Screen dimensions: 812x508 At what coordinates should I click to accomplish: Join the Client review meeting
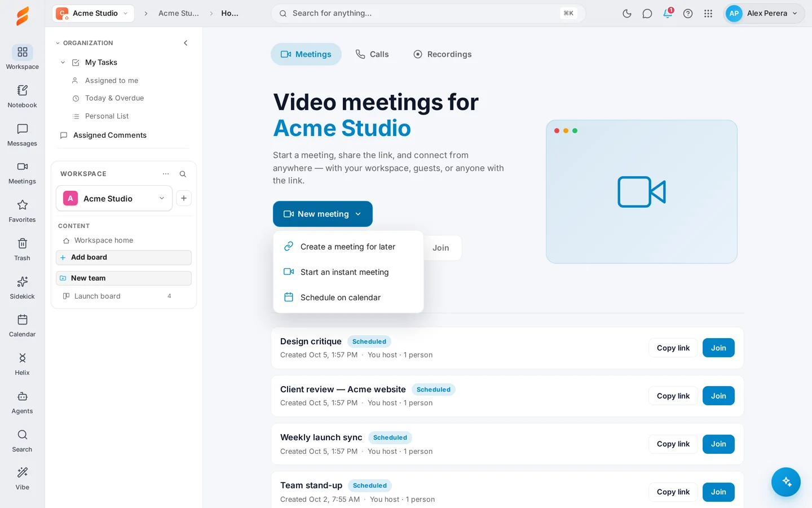pyautogui.click(x=718, y=396)
